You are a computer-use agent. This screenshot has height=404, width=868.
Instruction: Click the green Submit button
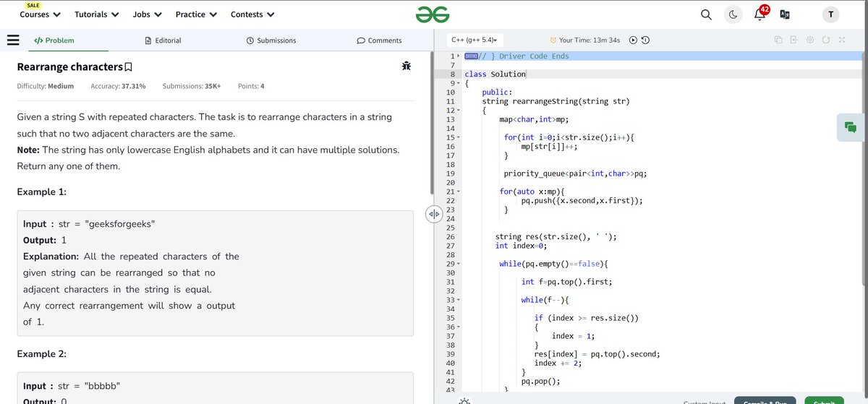tap(824, 400)
